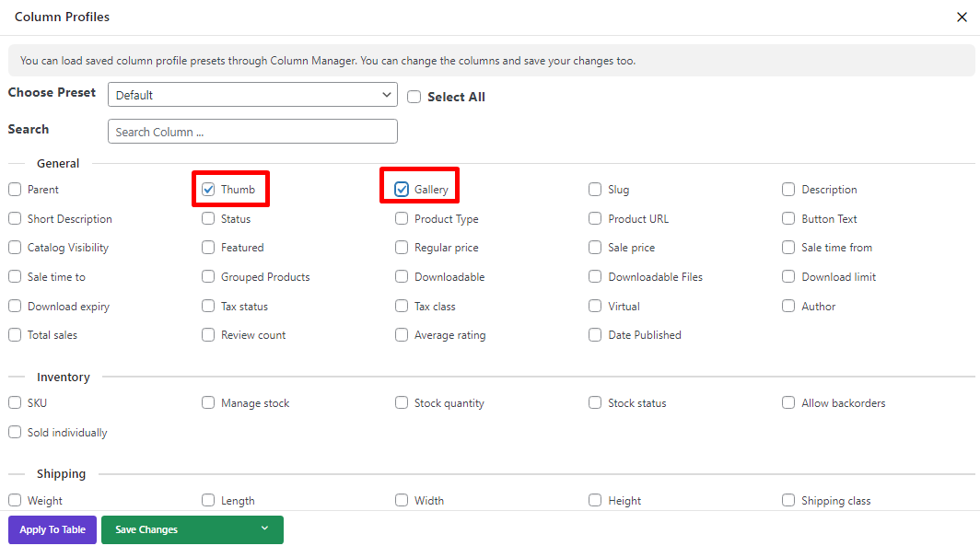Image resolution: width=980 pixels, height=546 pixels.
Task: Open the Choose Preset dropdown
Action: [x=252, y=95]
